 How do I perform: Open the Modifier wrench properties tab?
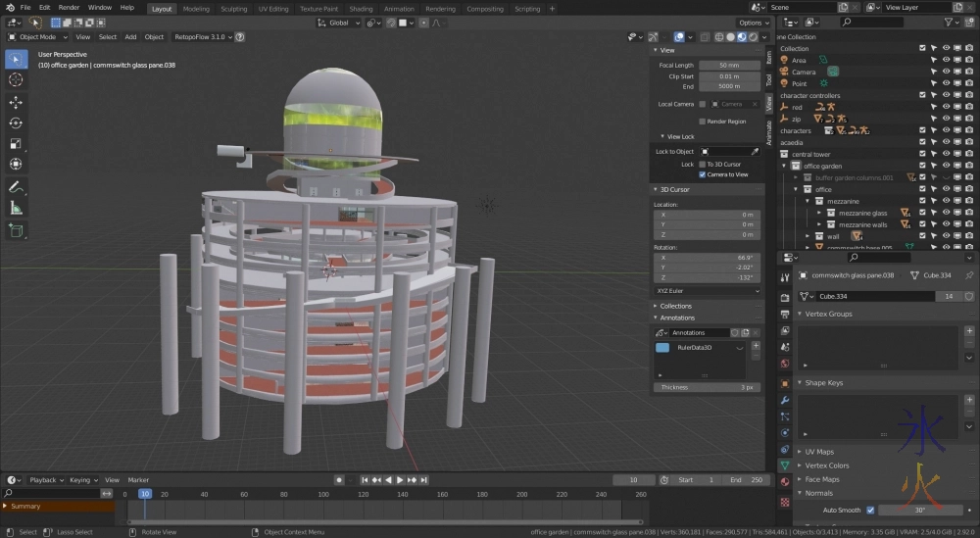pyautogui.click(x=785, y=400)
